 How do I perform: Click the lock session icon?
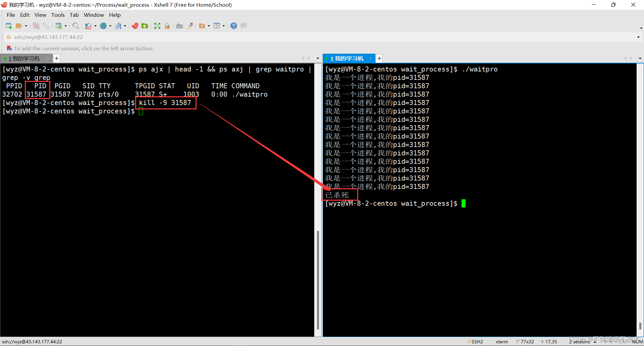(167, 26)
